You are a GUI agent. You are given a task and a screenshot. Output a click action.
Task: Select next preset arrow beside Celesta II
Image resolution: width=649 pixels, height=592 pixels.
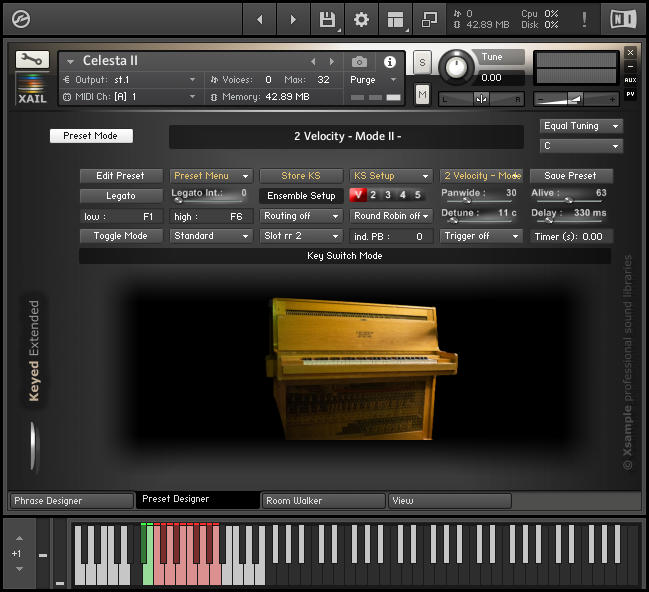click(332, 62)
